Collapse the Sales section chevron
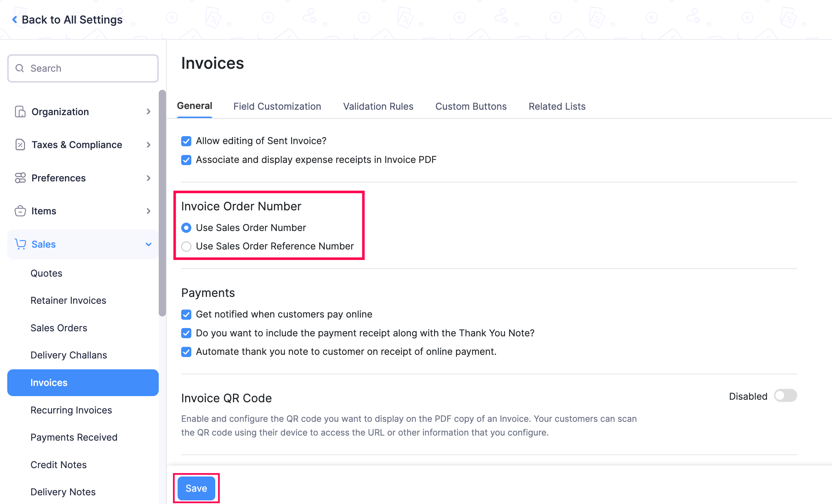 pos(148,244)
